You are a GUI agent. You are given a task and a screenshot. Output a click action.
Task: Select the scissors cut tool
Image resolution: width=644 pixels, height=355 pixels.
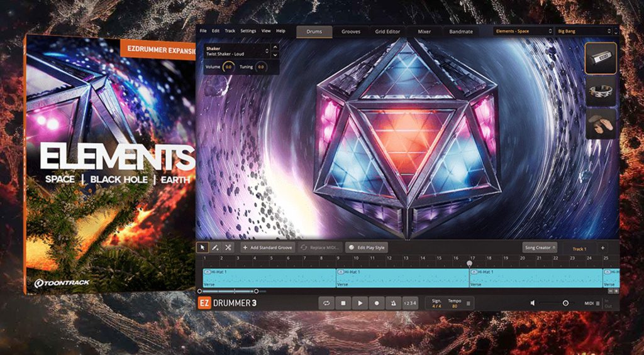[x=228, y=248]
